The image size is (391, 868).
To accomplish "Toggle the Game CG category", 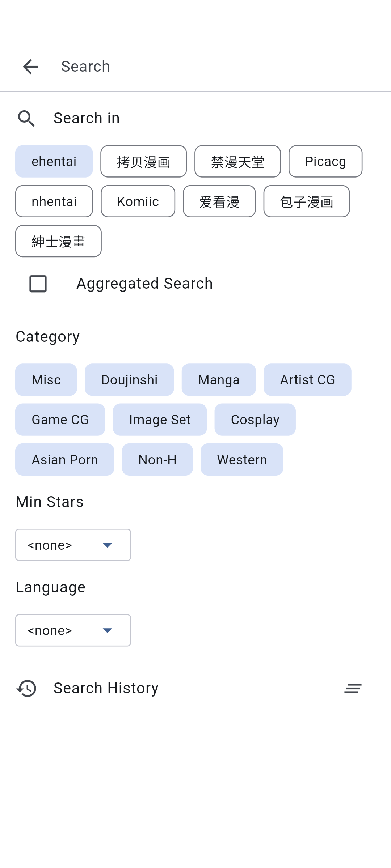I will (60, 420).
